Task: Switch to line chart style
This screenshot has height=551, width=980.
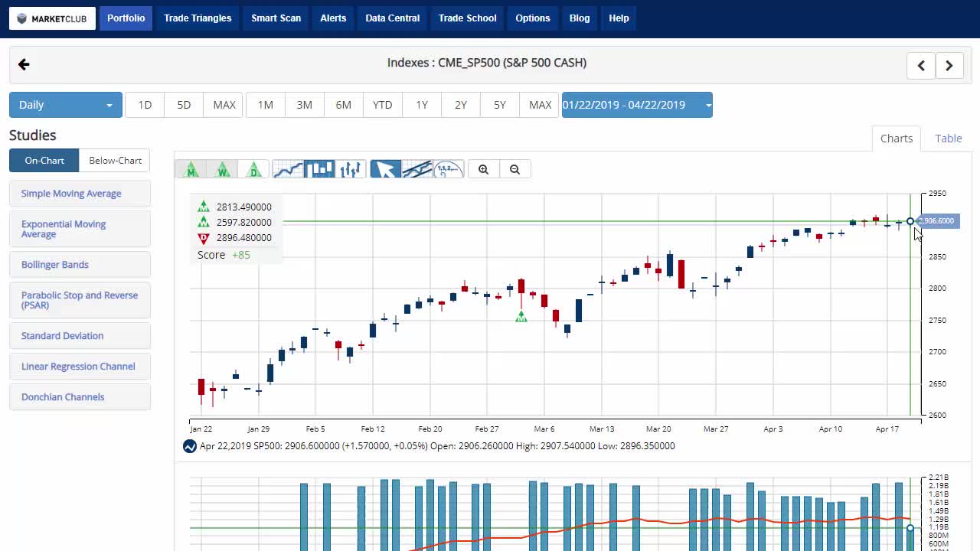Action: tap(288, 169)
